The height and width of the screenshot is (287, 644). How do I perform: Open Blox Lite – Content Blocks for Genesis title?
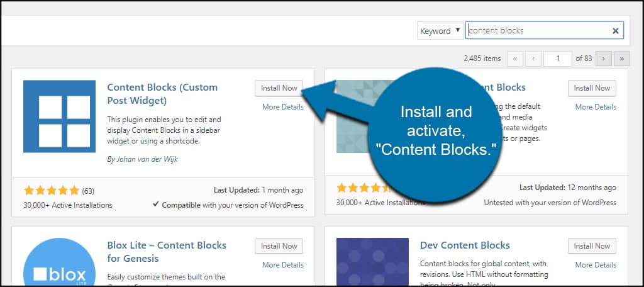pyautogui.click(x=167, y=252)
